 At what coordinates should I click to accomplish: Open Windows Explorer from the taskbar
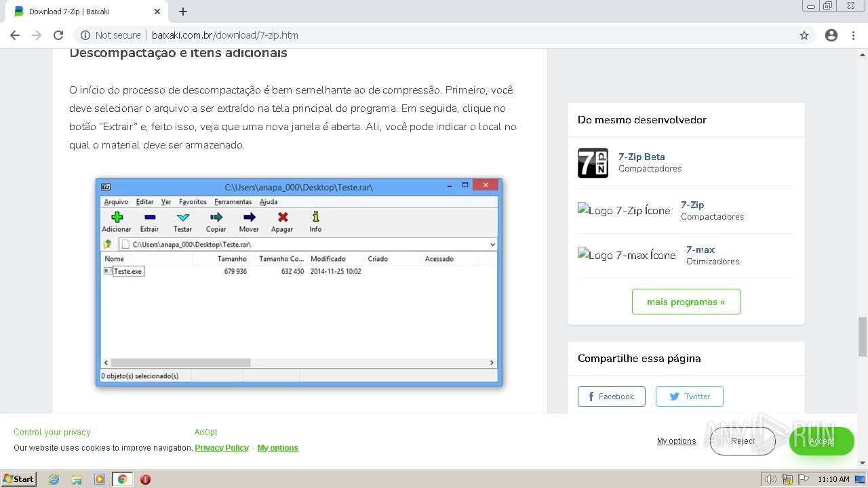[77, 479]
